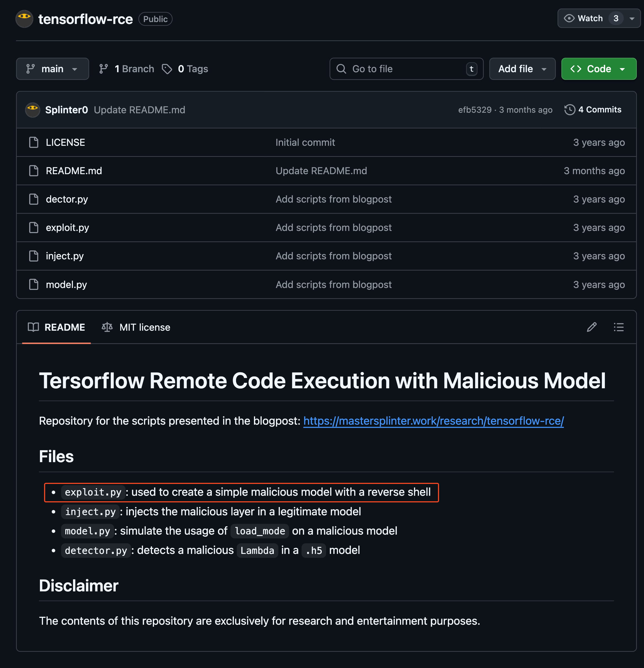Click the branch icon beside 1 Branch
The image size is (644, 668).
point(104,69)
